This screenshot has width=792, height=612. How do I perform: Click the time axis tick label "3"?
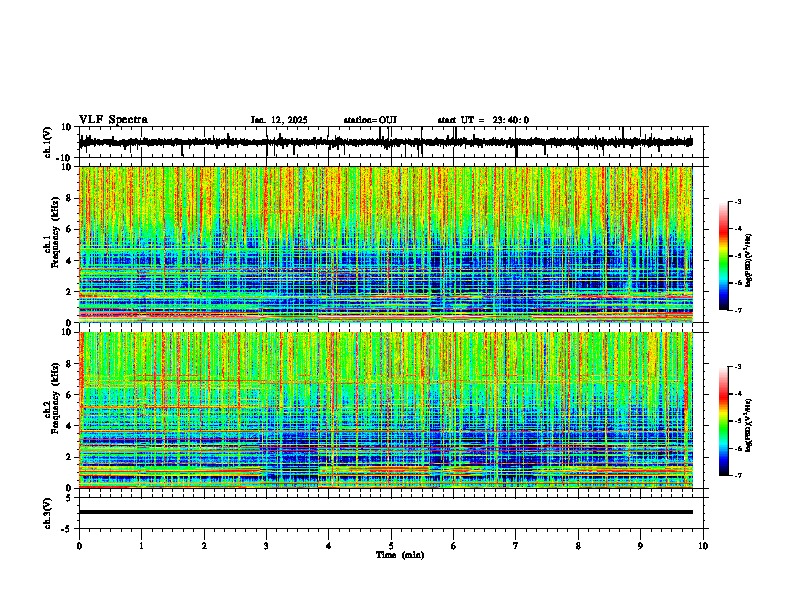(266, 546)
